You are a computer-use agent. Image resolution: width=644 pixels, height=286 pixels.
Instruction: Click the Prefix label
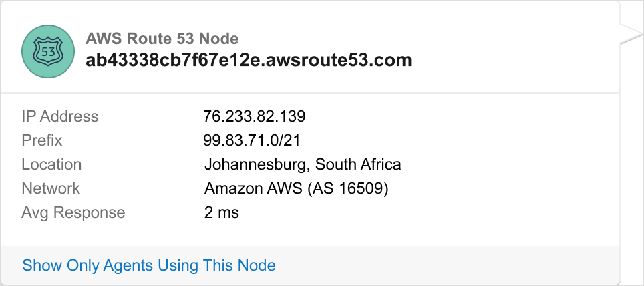[x=42, y=140]
